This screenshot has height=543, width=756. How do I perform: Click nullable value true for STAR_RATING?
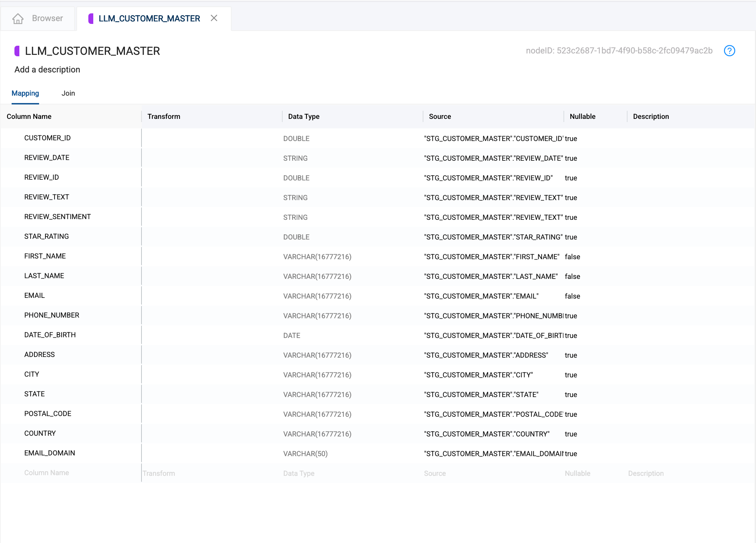571,237
